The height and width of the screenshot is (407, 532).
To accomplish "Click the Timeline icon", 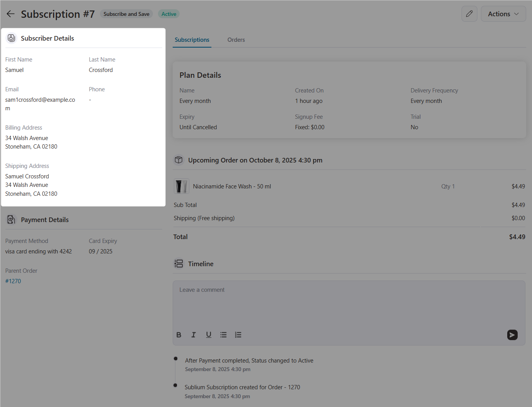I will [x=178, y=263].
